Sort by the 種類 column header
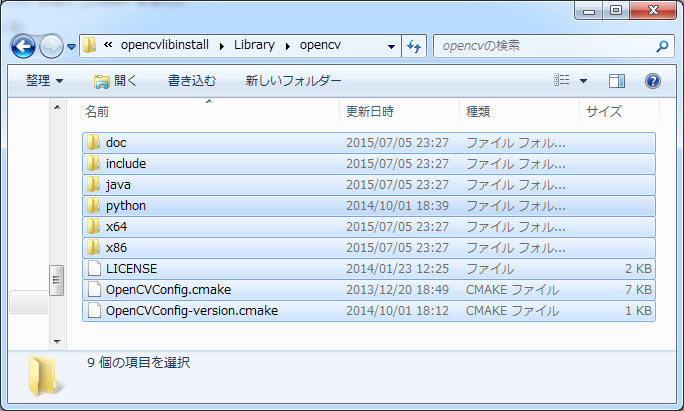The width and height of the screenshot is (684, 411). tap(478, 112)
